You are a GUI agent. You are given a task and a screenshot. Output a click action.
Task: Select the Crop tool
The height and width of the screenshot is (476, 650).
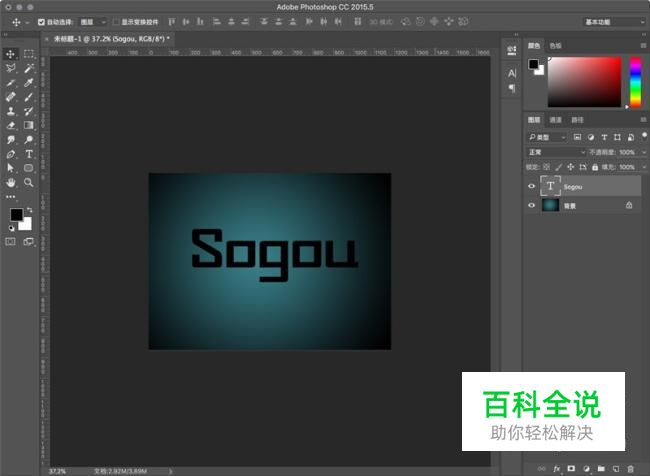pos(10,83)
